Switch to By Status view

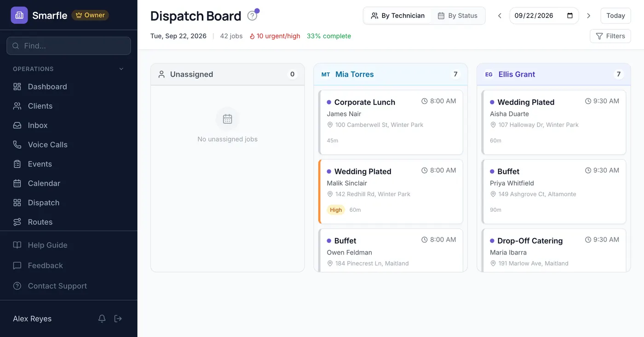click(x=457, y=16)
